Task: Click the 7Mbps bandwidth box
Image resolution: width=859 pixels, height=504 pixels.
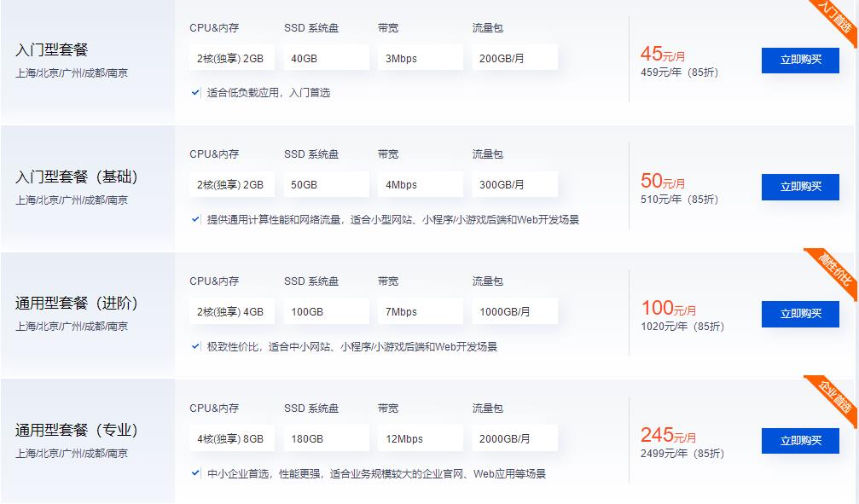Action: 421,312
